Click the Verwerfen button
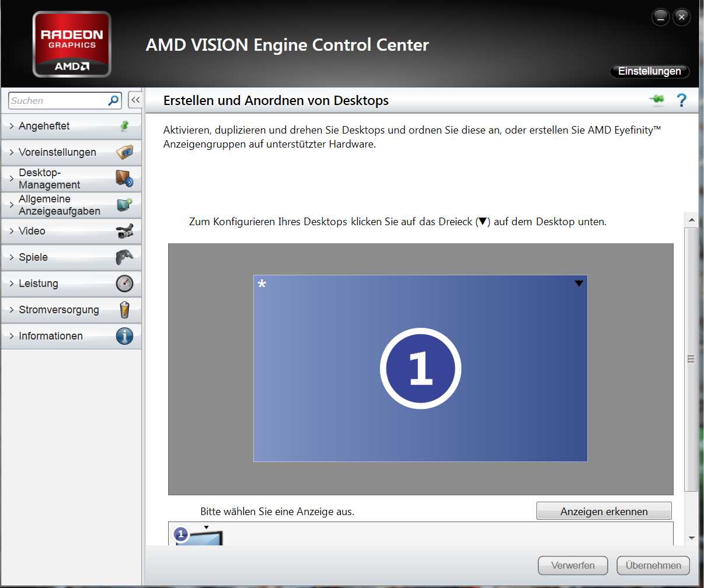This screenshot has height=588, width=704. click(x=573, y=565)
